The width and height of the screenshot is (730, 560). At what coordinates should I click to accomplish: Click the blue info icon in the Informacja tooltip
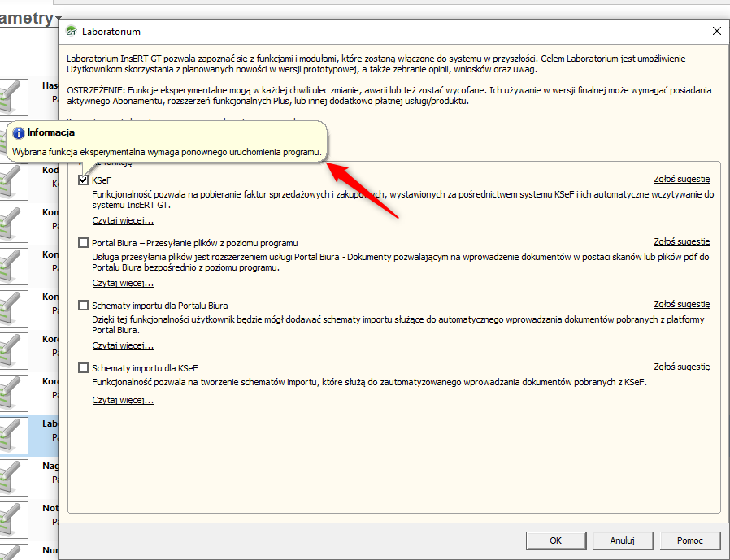tap(18, 133)
